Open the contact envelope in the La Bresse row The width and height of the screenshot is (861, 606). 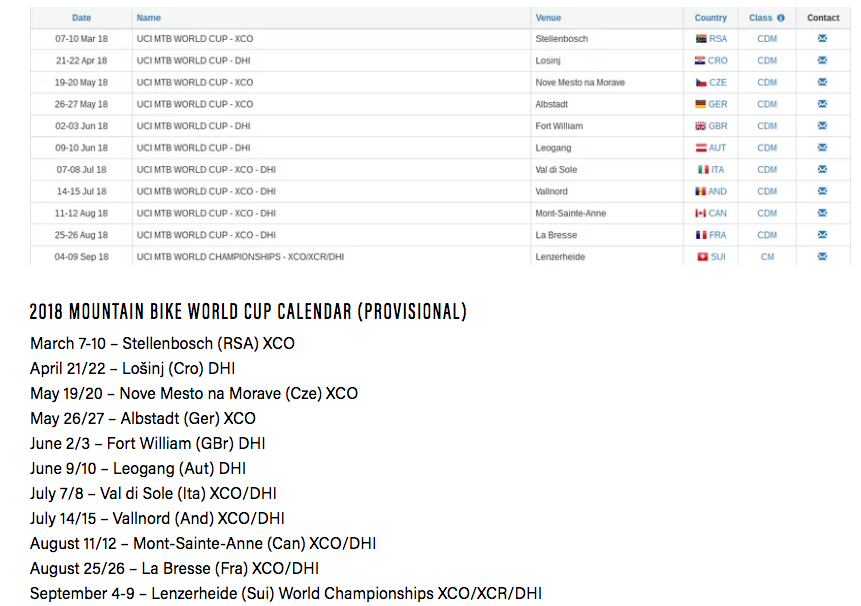tap(822, 235)
